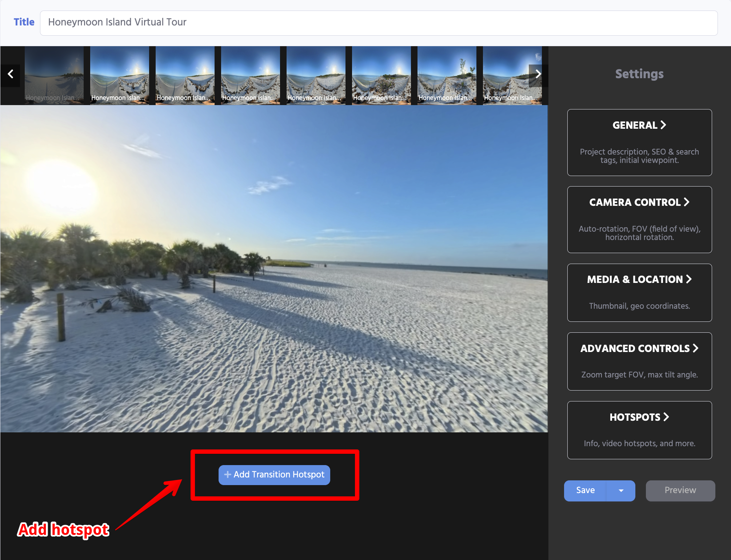Open the ADVANCED CONTROLS settings panel
731x560 pixels.
click(x=639, y=361)
